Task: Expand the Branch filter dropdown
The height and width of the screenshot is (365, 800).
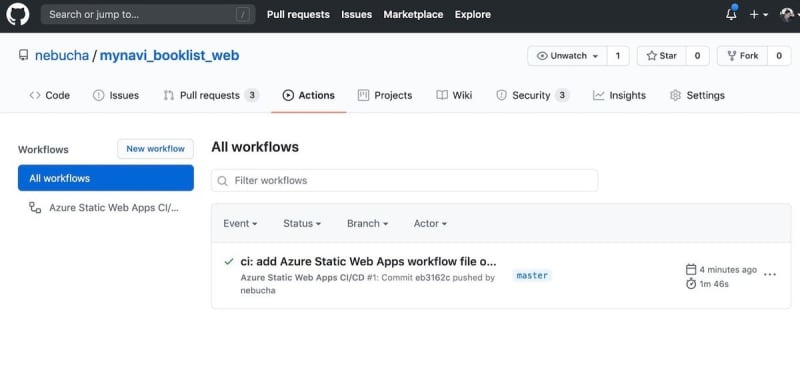Action: 367,224
